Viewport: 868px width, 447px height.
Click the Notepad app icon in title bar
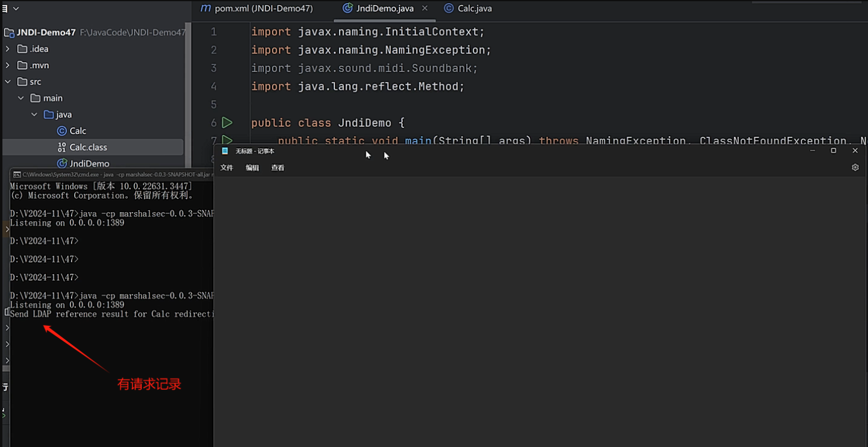225,151
